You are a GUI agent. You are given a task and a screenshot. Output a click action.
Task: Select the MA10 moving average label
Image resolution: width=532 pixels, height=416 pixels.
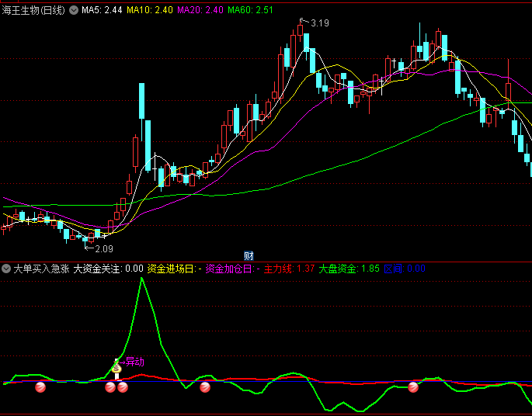click(150, 10)
